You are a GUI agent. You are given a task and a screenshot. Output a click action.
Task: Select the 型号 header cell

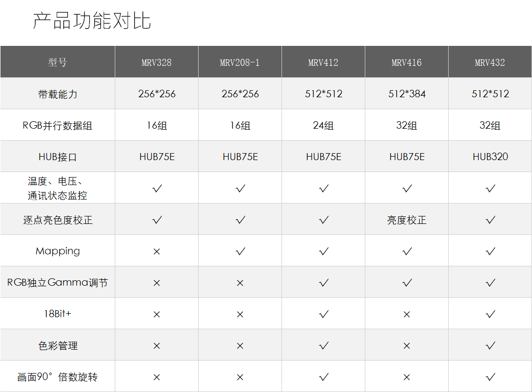click(x=57, y=62)
